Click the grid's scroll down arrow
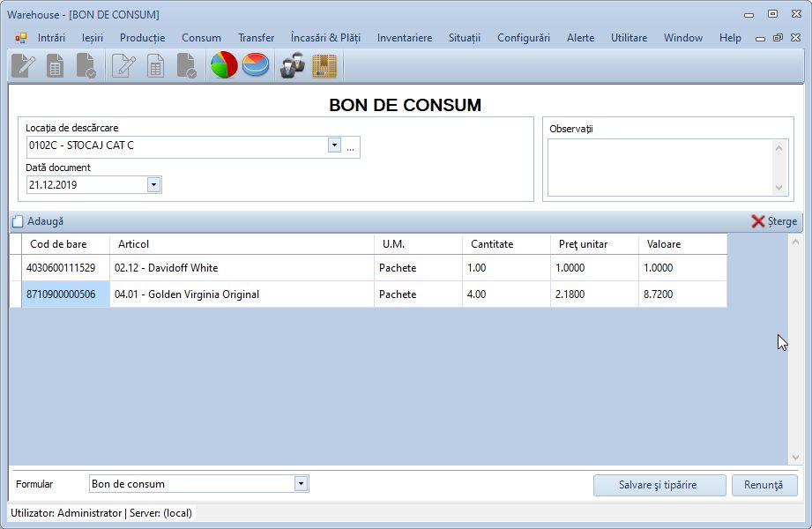This screenshot has height=529, width=812. (795, 458)
